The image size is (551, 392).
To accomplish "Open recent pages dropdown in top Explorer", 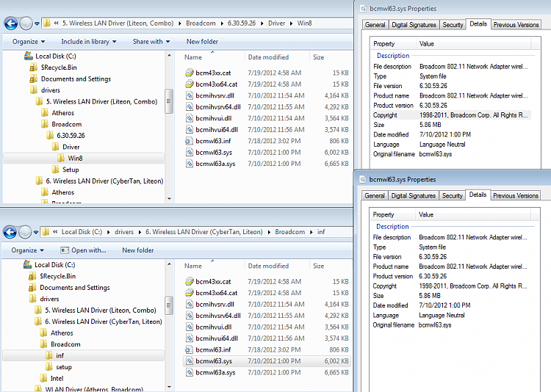I will 37,24.
